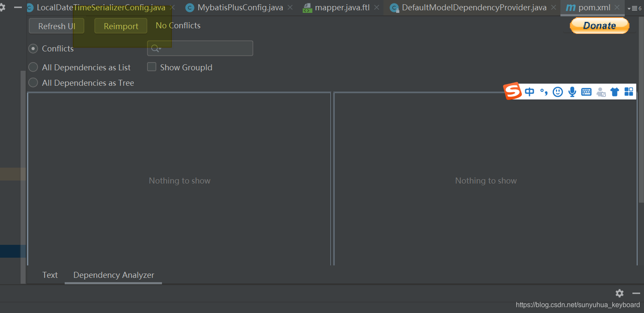Select the Conflicts radio button
Image resolution: width=644 pixels, height=313 pixels.
[x=33, y=48]
